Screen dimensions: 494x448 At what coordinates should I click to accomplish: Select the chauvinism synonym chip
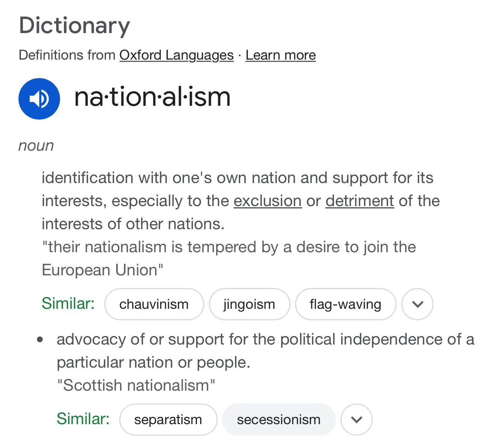pos(154,304)
